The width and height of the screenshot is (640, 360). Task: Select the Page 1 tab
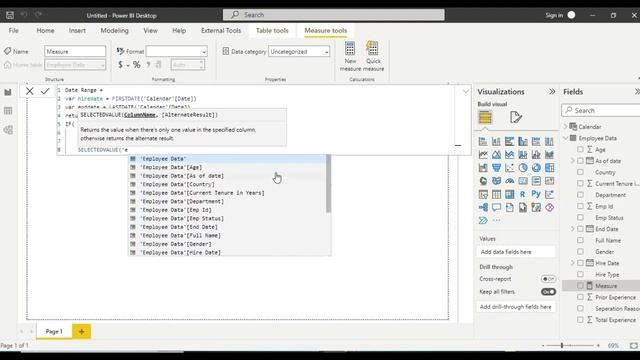click(x=54, y=331)
